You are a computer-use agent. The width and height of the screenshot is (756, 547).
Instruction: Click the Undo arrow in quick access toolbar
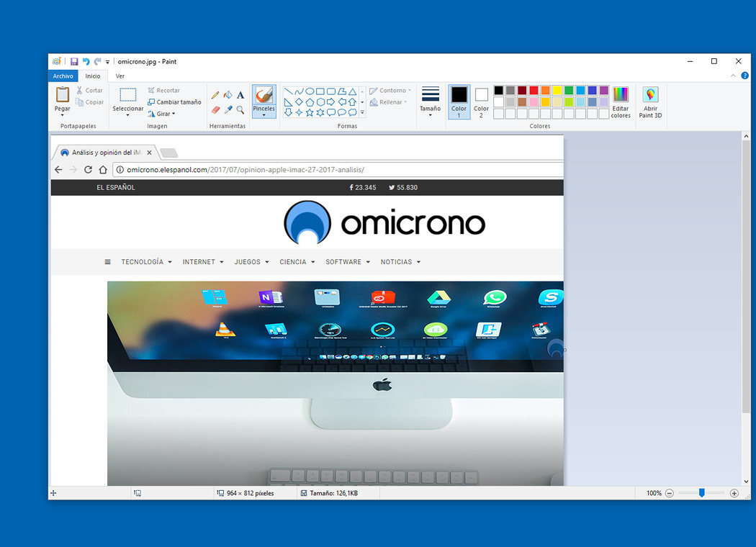pyautogui.click(x=86, y=62)
